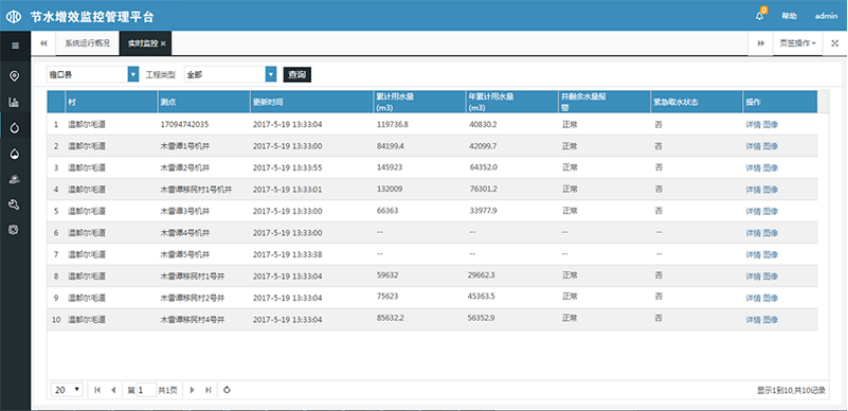
Task: Click the 查询 search button
Action: pyautogui.click(x=297, y=74)
